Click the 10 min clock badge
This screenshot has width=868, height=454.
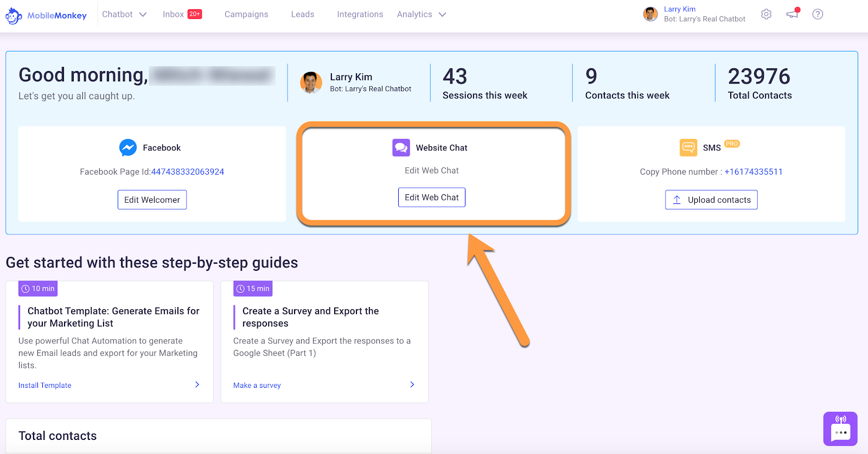pos(38,289)
